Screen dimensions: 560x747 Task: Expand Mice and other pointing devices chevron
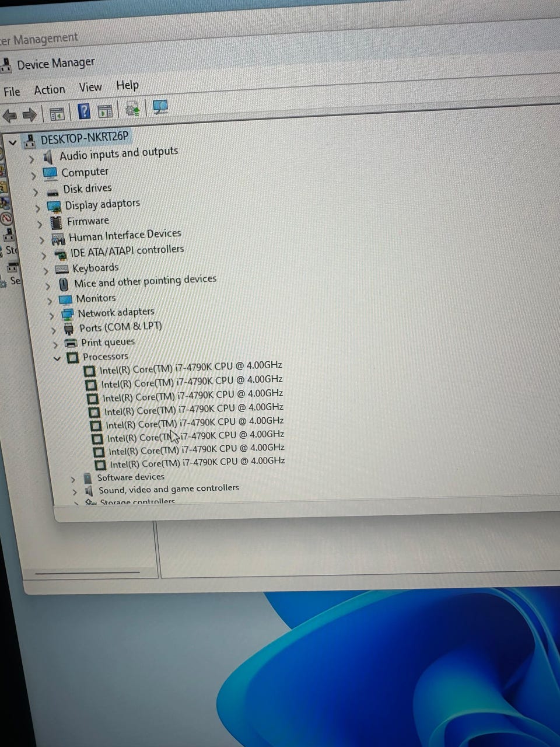pyautogui.click(x=48, y=286)
